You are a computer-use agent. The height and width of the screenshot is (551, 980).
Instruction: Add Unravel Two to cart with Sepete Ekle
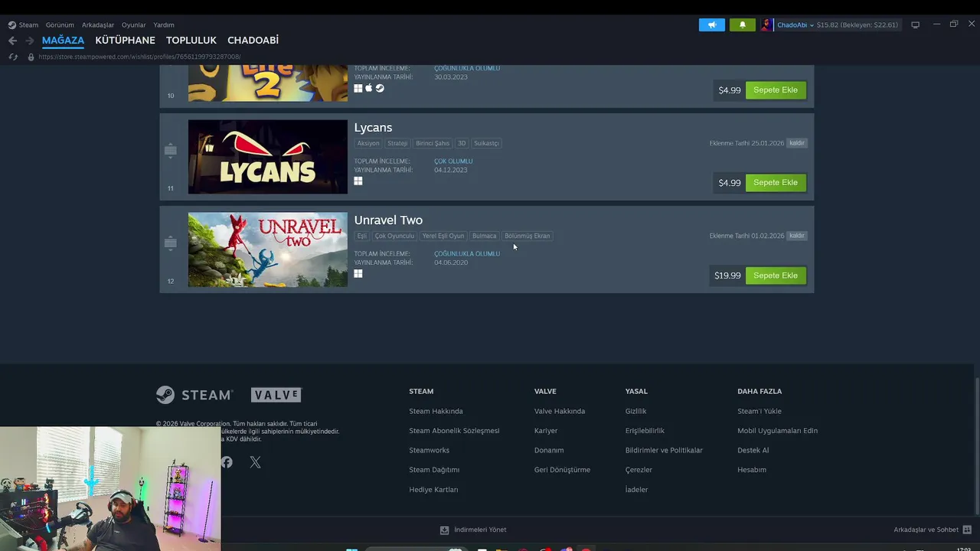pos(776,275)
